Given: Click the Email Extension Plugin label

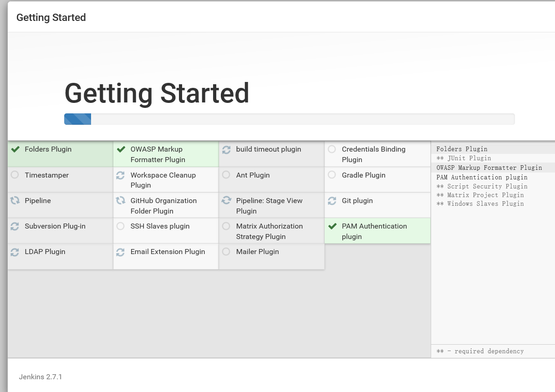Looking at the screenshot, I should tap(168, 251).
